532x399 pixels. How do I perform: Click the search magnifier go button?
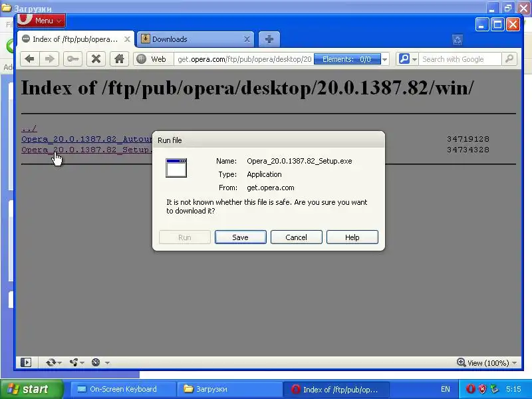coord(509,59)
